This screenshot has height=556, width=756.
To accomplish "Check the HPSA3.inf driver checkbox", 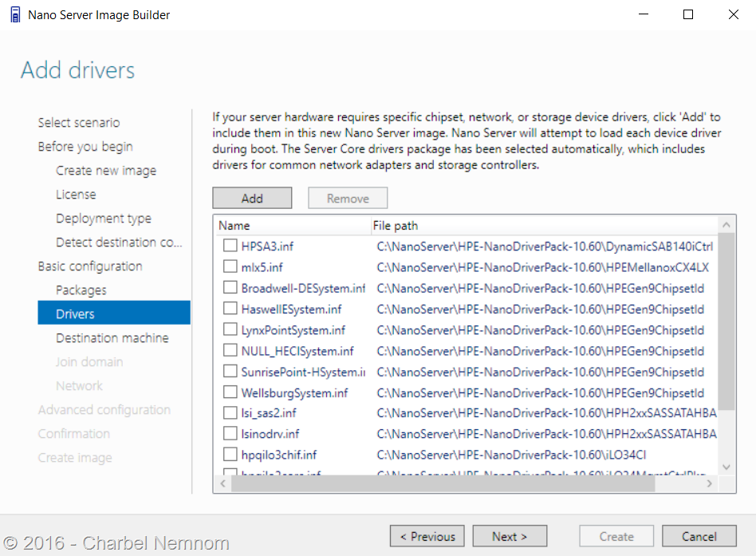I will pos(230,246).
